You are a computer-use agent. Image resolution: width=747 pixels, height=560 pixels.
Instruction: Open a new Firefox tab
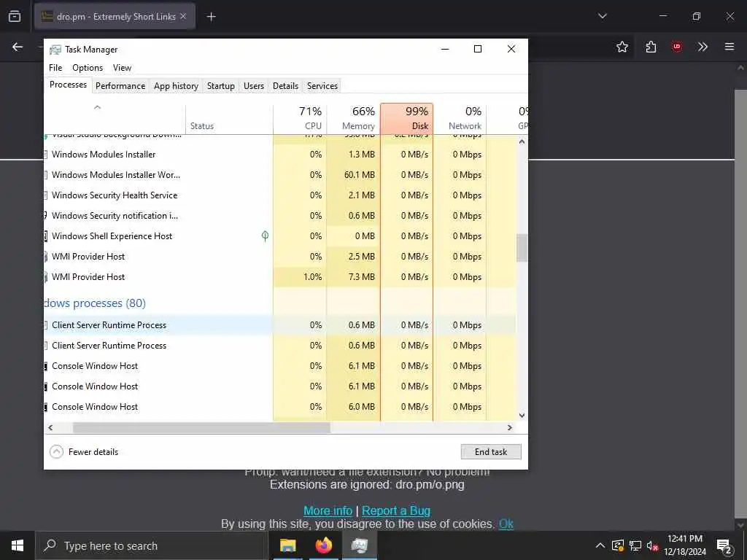click(211, 17)
